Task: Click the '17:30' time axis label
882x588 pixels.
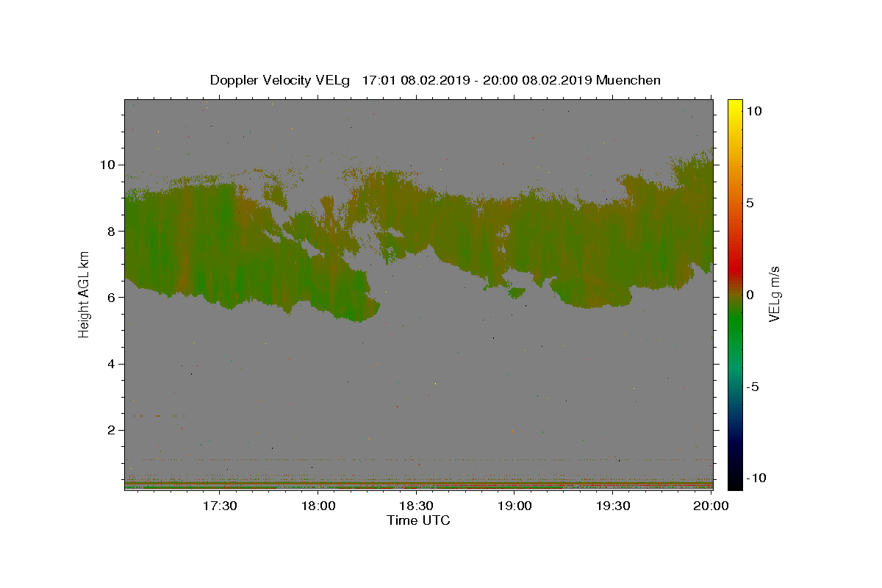Action: tap(220, 506)
